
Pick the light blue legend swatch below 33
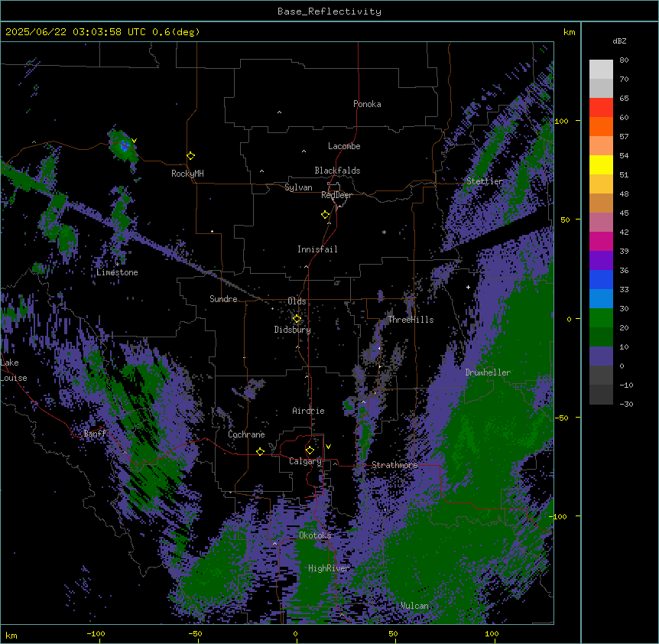[x=601, y=298]
